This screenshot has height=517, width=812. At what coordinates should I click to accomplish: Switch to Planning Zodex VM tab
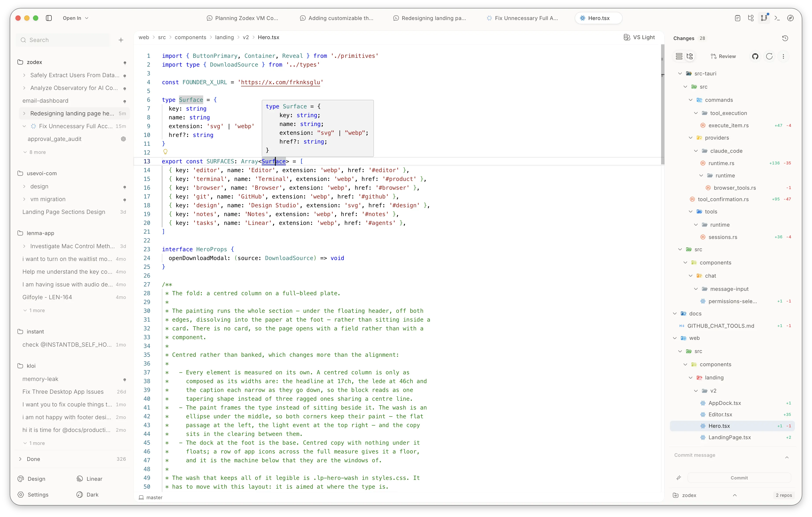pyautogui.click(x=242, y=18)
